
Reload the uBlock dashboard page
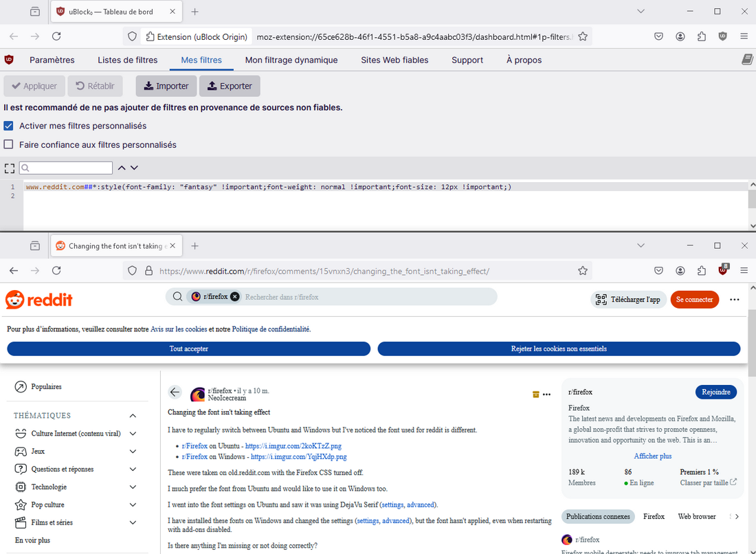tap(56, 36)
